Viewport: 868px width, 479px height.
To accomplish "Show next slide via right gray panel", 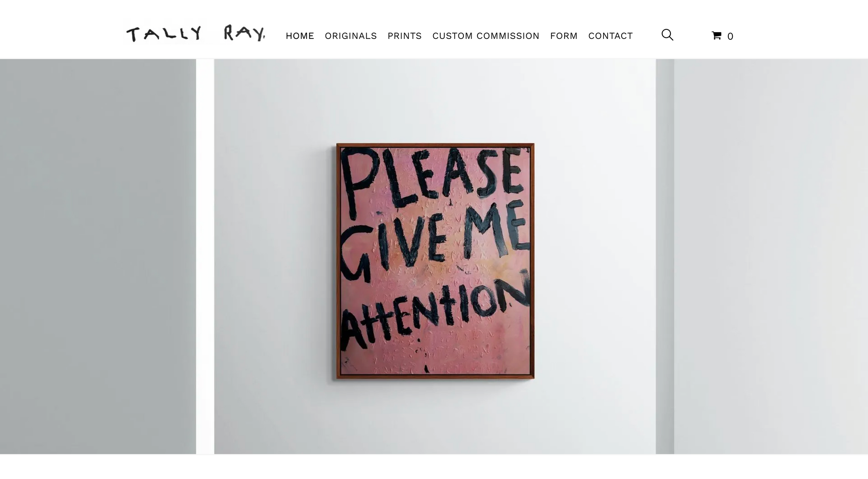I will pyautogui.click(x=771, y=256).
